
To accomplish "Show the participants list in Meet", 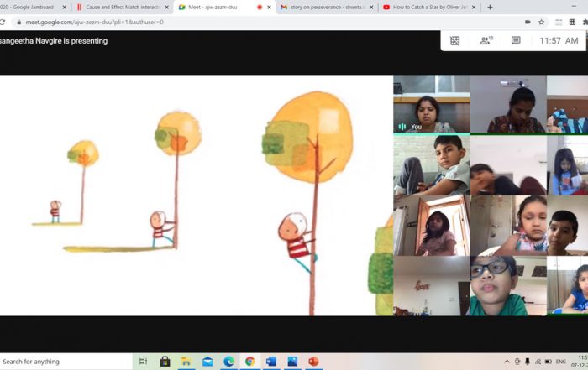I will (486, 40).
